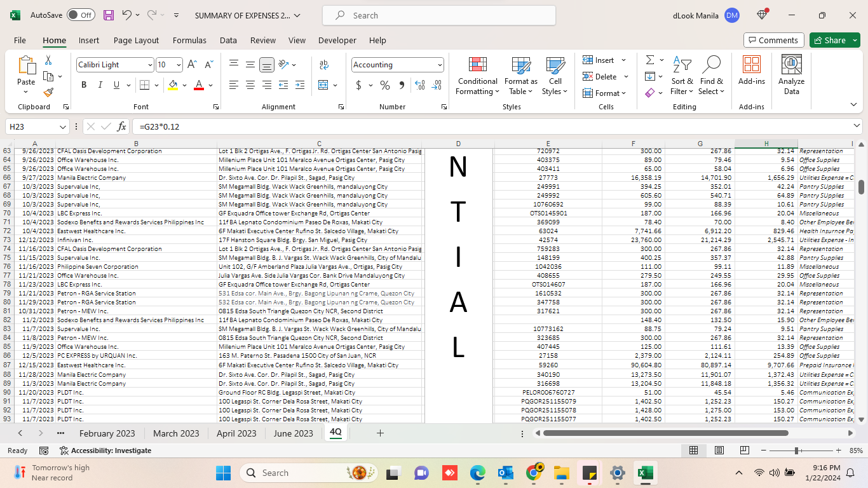The height and width of the screenshot is (488, 868).
Task: Click the Increase Font Size icon
Action: (193, 65)
